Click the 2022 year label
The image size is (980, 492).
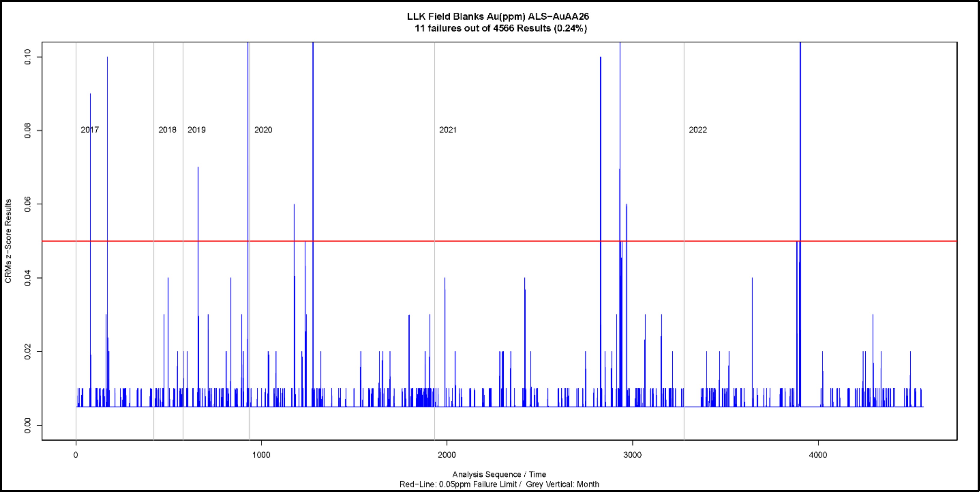click(x=698, y=130)
